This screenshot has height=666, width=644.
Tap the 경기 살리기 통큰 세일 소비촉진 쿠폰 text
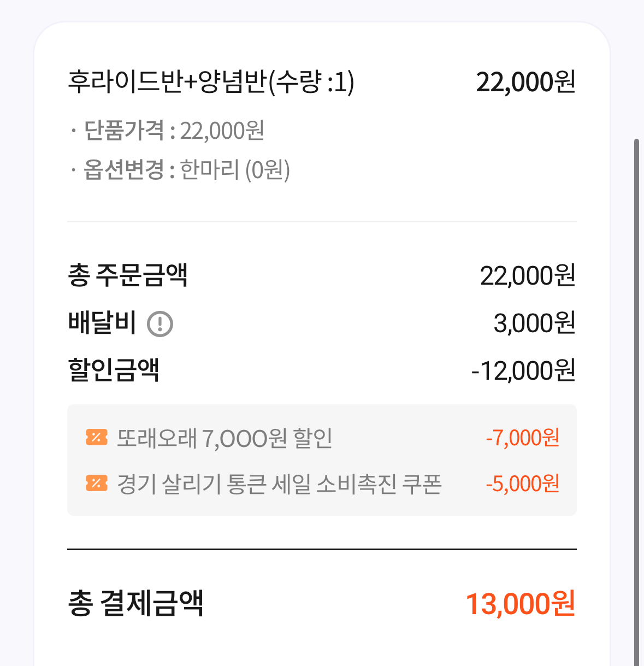click(279, 484)
